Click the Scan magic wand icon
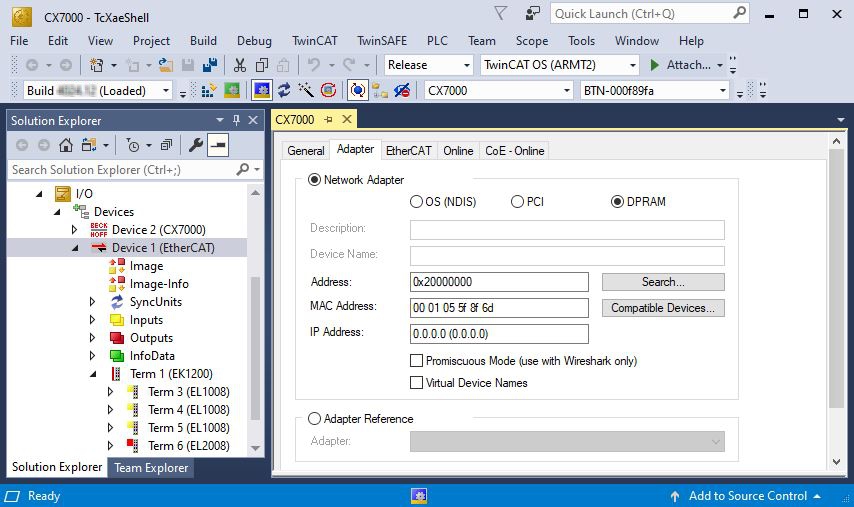Image resolution: width=854 pixels, height=507 pixels. [x=306, y=90]
